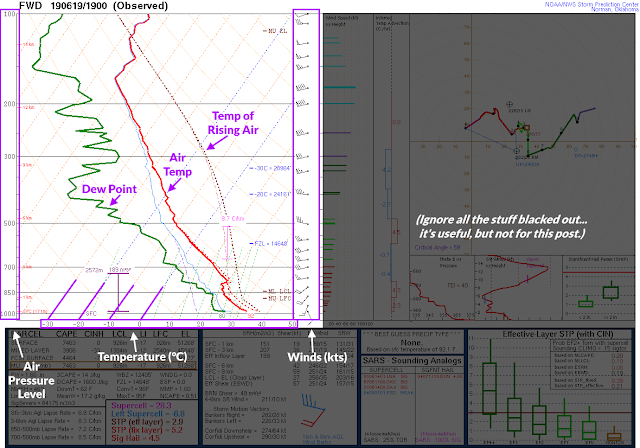Click the BEST GUESS PRECIP TYPE heading
This screenshot has height=448, width=640.
coord(412,334)
